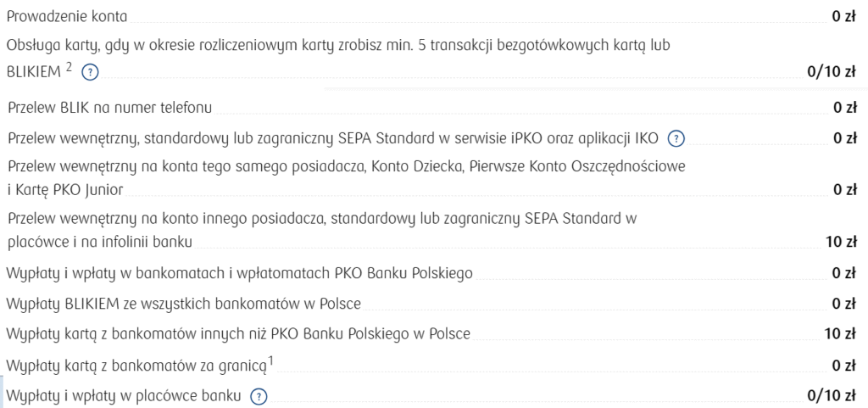Click 0 zł fee for withdrawals abroad
868x408 pixels.
tap(843, 366)
